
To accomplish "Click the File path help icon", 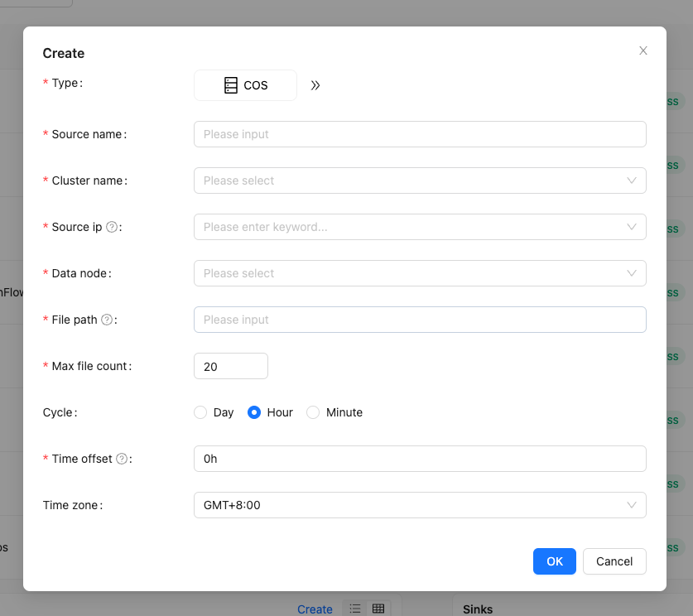I will click(x=106, y=320).
